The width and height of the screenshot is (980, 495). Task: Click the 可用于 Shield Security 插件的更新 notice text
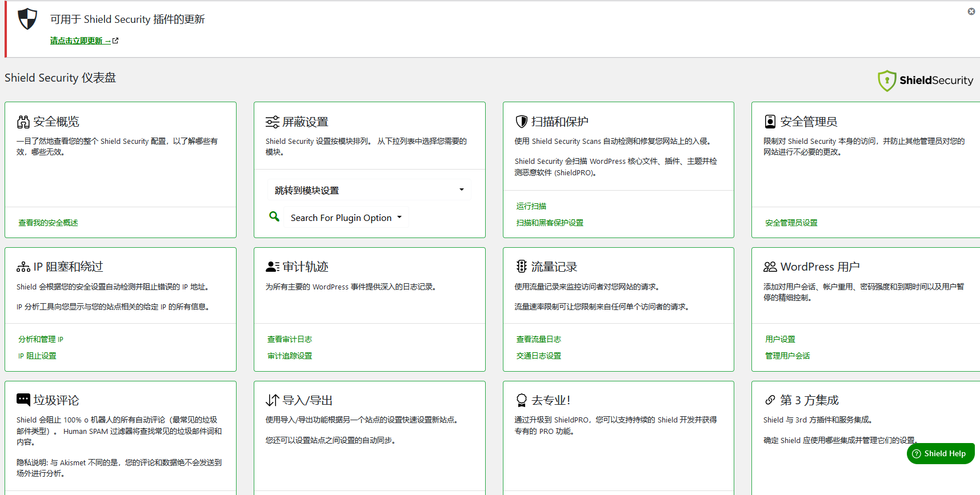[127, 19]
